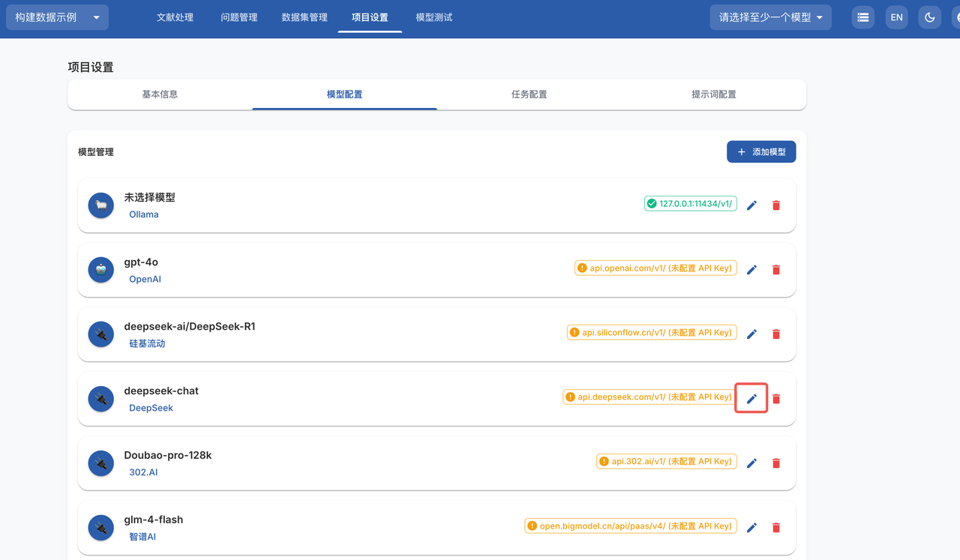Open the 提示词配置 tab
The image size is (960, 560).
click(713, 94)
